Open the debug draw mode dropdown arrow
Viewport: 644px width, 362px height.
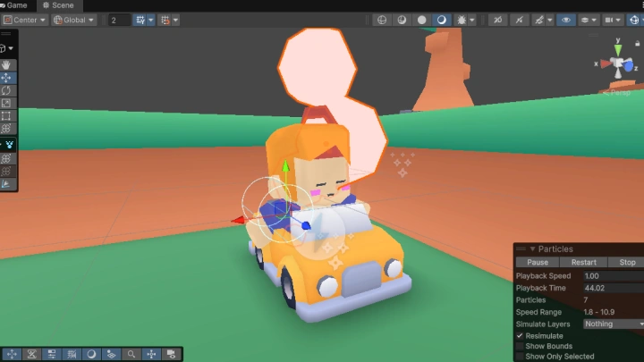(x=472, y=20)
